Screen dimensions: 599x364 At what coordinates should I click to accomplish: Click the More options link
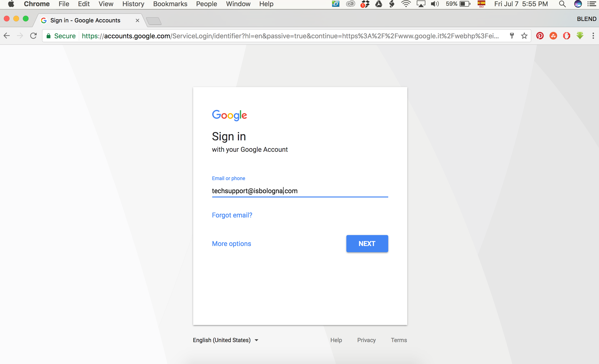coord(231,243)
